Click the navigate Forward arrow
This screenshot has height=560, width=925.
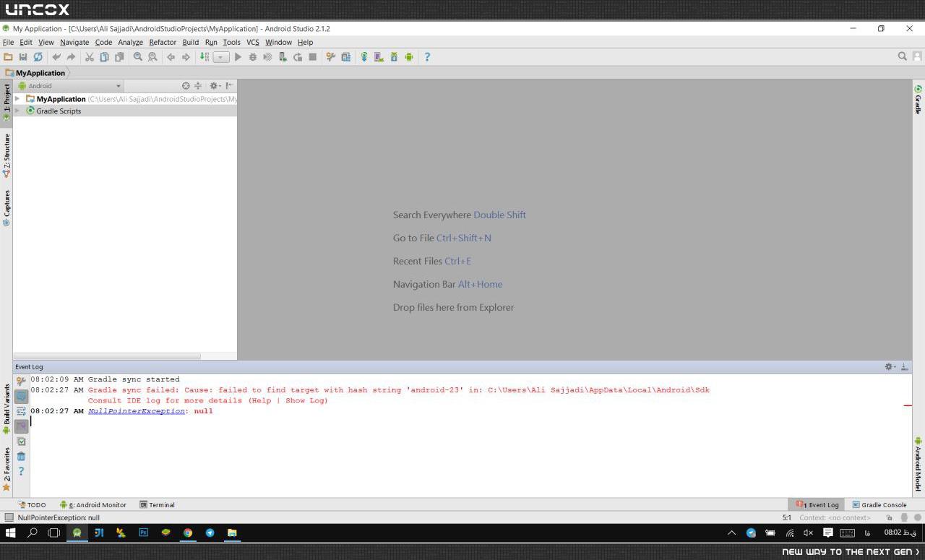[x=186, y=57]
